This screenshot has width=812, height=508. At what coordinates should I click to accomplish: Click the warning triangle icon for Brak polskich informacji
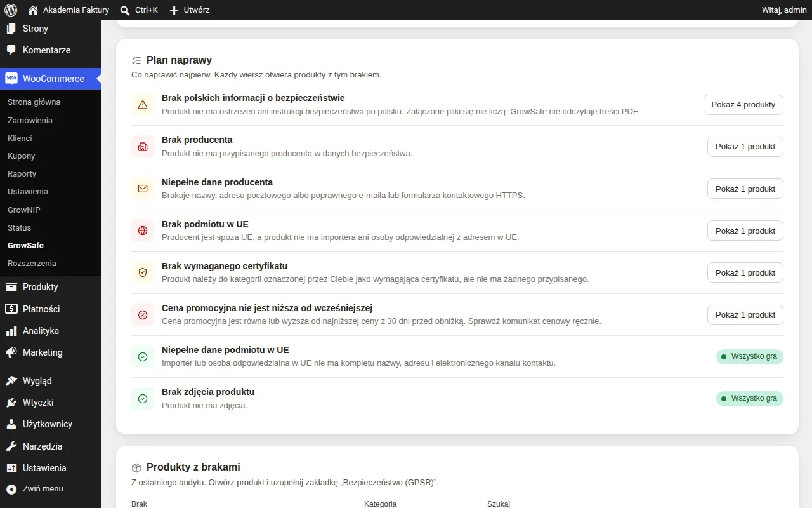(143, 105)
